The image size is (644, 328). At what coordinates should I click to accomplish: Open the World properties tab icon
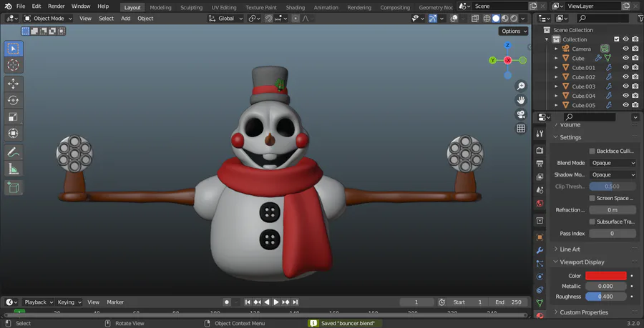point(540,204)
